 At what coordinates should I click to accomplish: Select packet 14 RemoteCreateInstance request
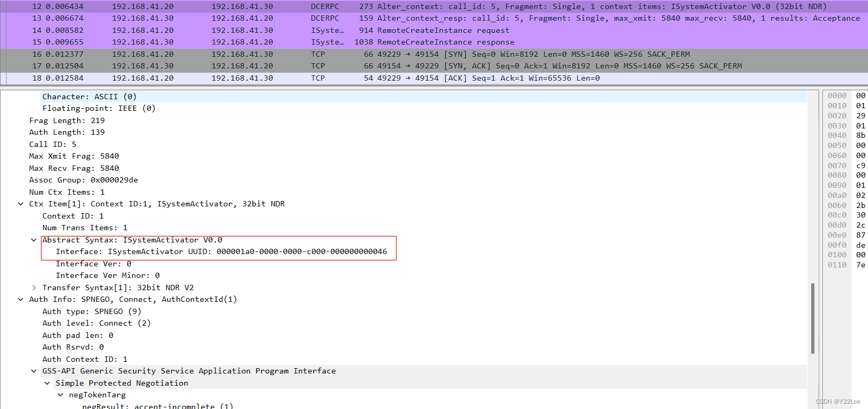[x=434, y=30]
